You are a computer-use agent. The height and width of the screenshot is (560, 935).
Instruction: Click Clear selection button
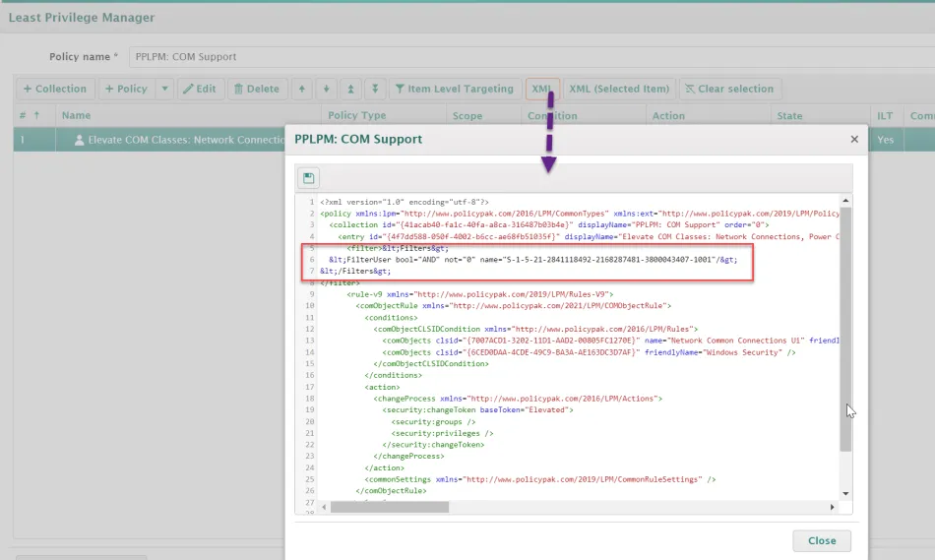pos(729,89)
